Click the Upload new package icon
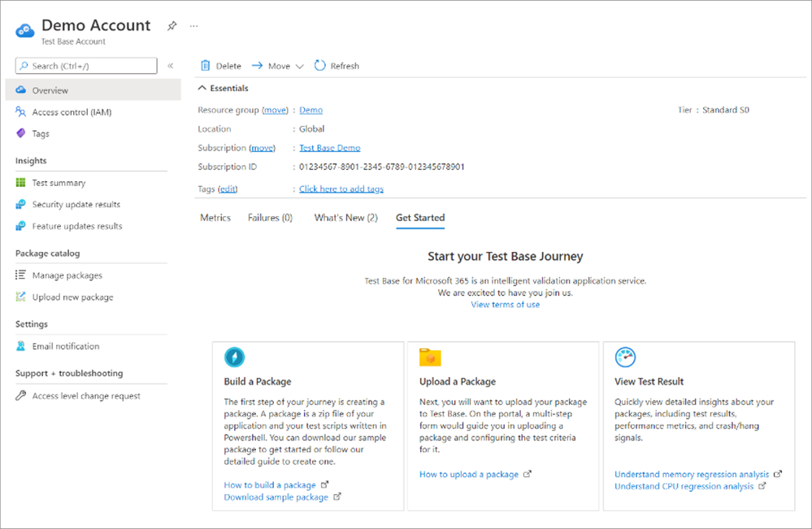This screenshot has width=812, height=529. (21, 297)
